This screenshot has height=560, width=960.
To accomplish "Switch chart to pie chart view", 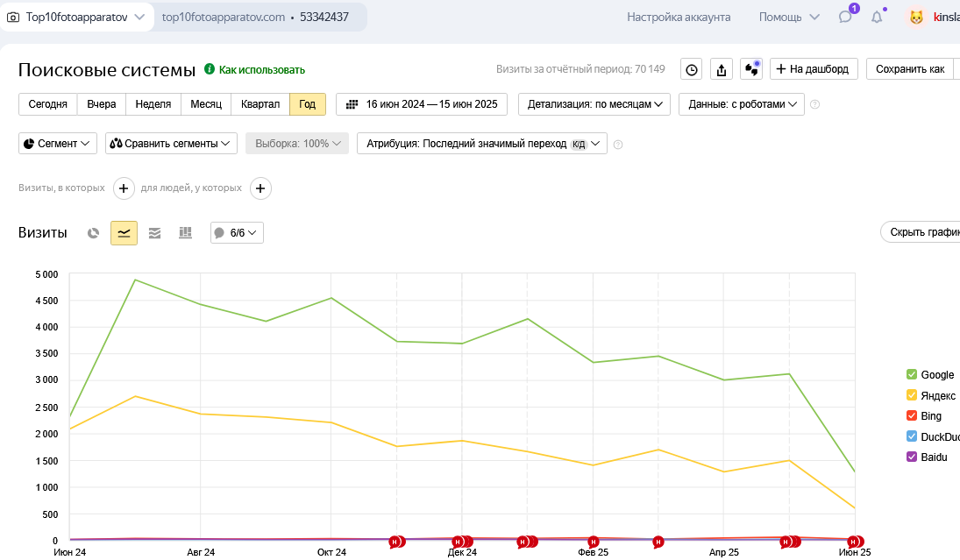I will 94,233.
